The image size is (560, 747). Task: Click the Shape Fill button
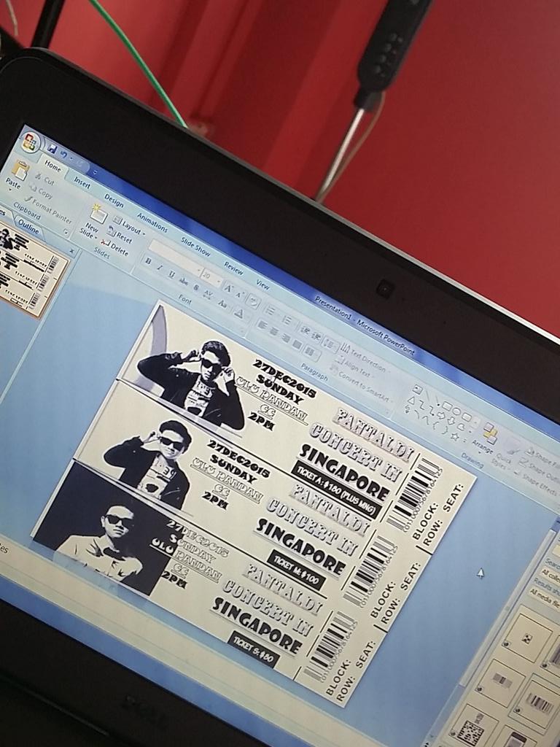(x=544, y=457)
